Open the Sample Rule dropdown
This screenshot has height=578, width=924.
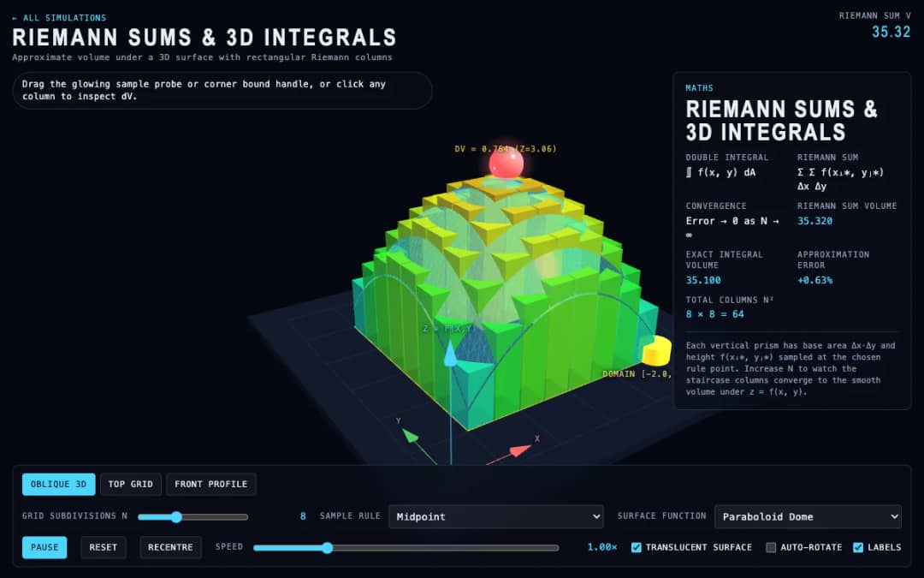pos(496,516)
